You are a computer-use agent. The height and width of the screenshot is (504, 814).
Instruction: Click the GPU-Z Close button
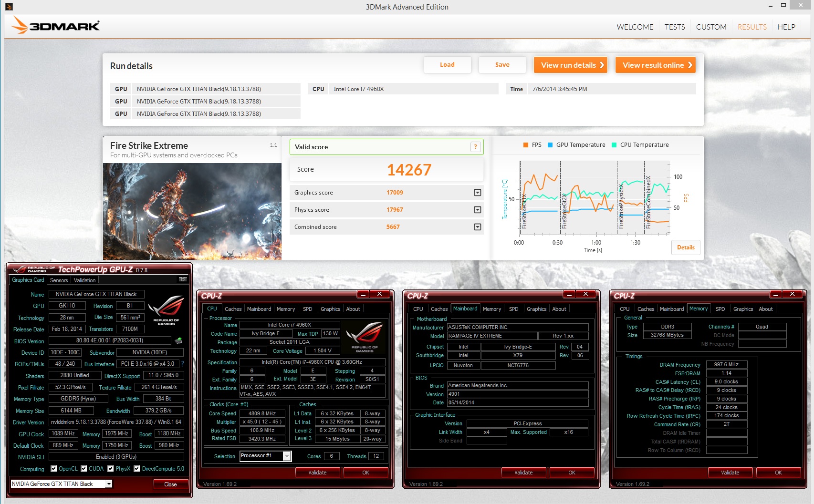pyautogui.click(x=170, y=484)
